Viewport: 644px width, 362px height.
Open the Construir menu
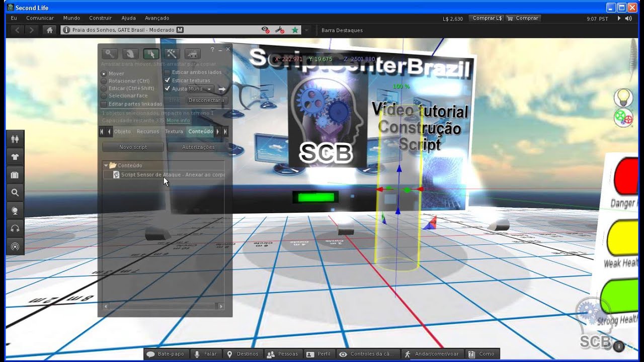101,18
